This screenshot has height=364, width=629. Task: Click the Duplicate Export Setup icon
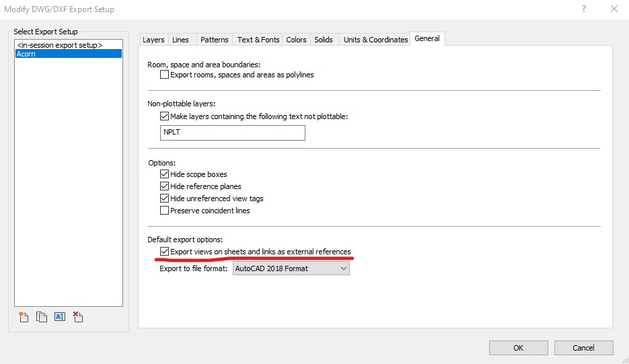(x=42, y=317)
